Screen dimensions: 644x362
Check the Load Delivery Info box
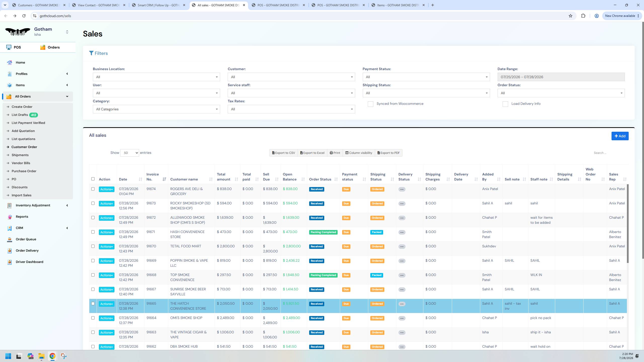[505, 104]
